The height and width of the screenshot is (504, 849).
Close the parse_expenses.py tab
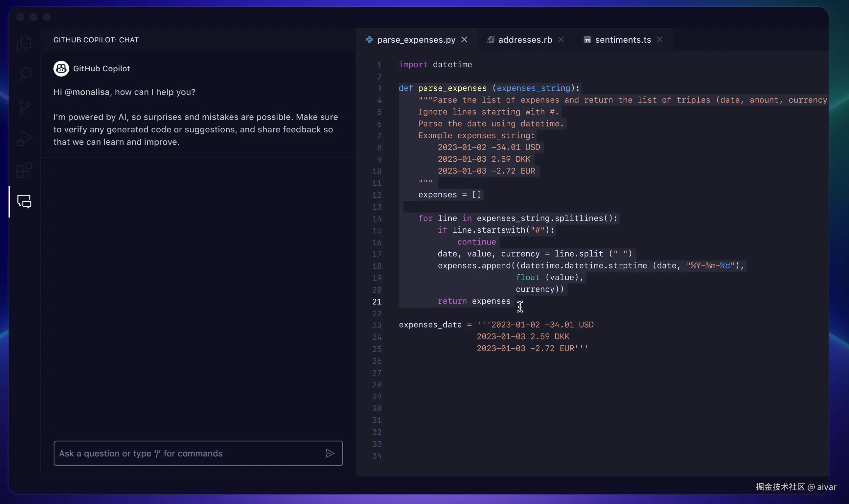coord(464,39)
